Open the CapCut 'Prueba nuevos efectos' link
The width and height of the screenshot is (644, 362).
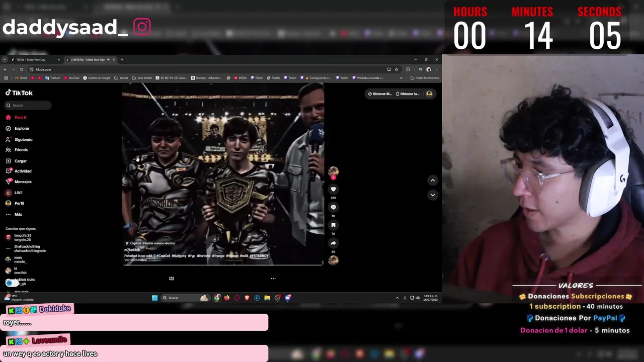pyautogui.click(x=150, y=243)
